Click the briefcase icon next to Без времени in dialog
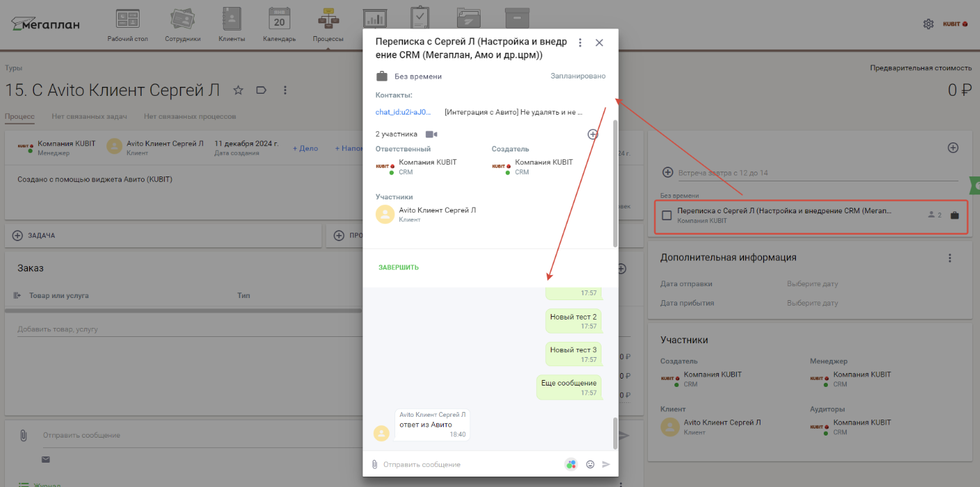Image resolution: width=980 pixels, height=487 pixels. [x=381, y=76]
